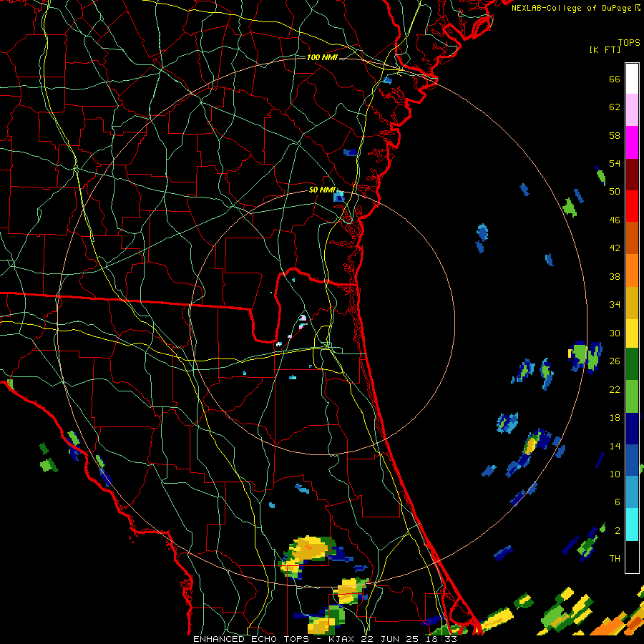Click the 10 legend value
Screen dimensions: 644x644
click(615, 474)
